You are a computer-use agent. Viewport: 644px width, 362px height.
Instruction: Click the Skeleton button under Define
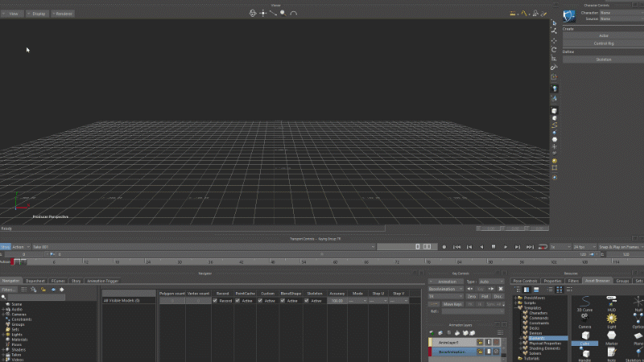coord(604,59)
